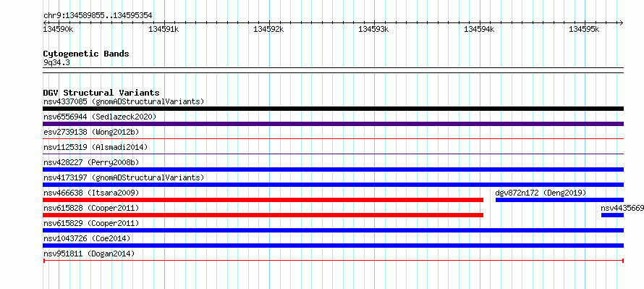Screen dimensions: 644x289
Task: Open dgv872n172 (Deng2019) label
Action: click(541, 193)
